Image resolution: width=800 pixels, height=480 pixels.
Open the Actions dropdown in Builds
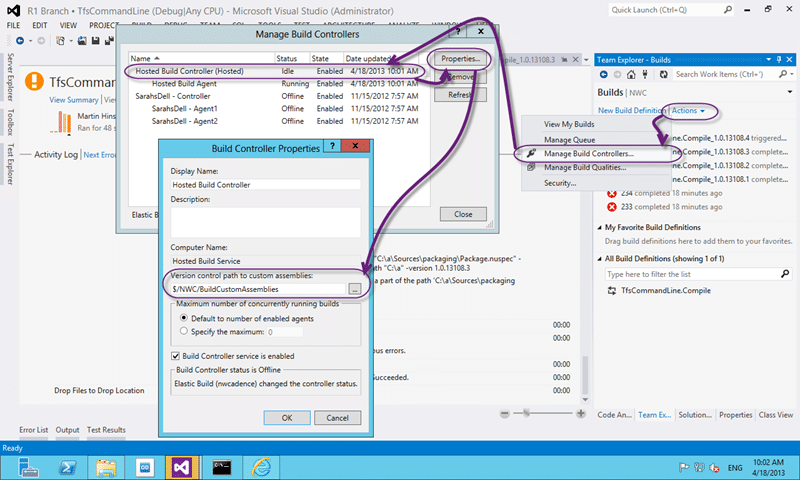tap(688, 111)
